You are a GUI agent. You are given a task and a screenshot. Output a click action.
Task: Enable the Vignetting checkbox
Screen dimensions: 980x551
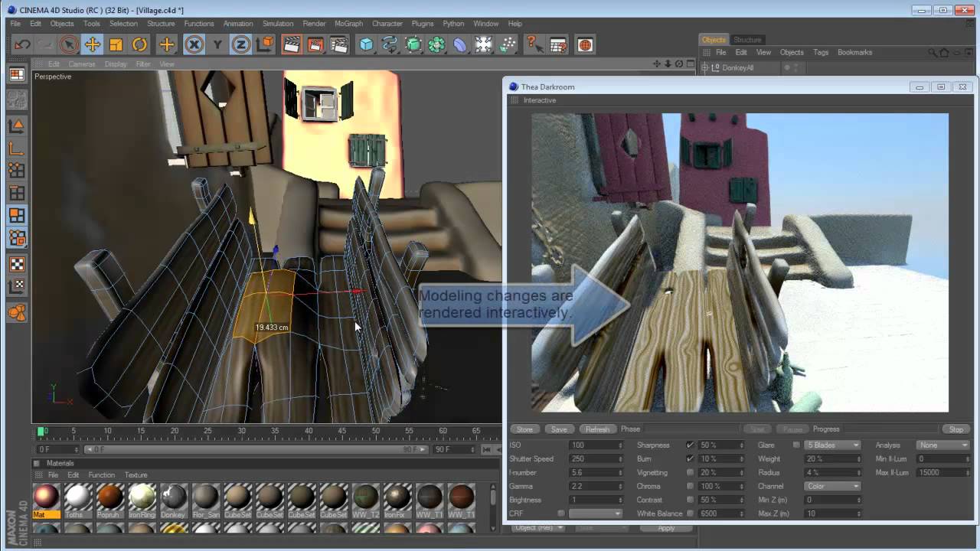(690, 473)
